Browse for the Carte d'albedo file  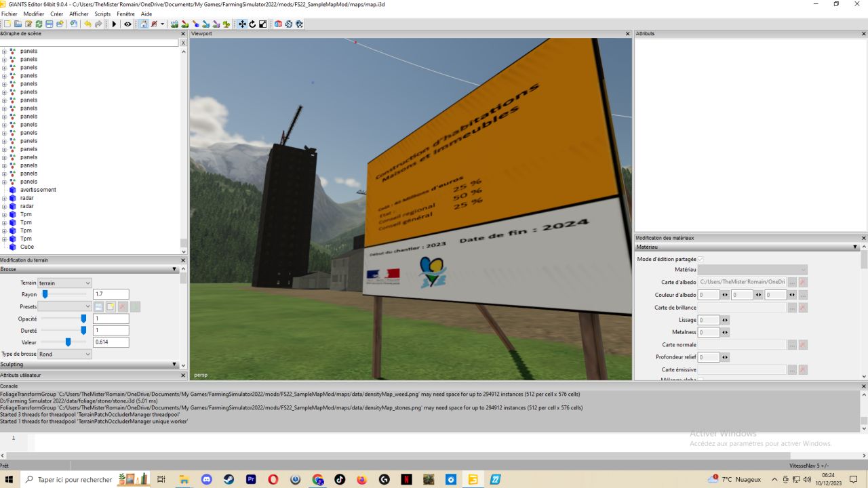tap(792, 282)
